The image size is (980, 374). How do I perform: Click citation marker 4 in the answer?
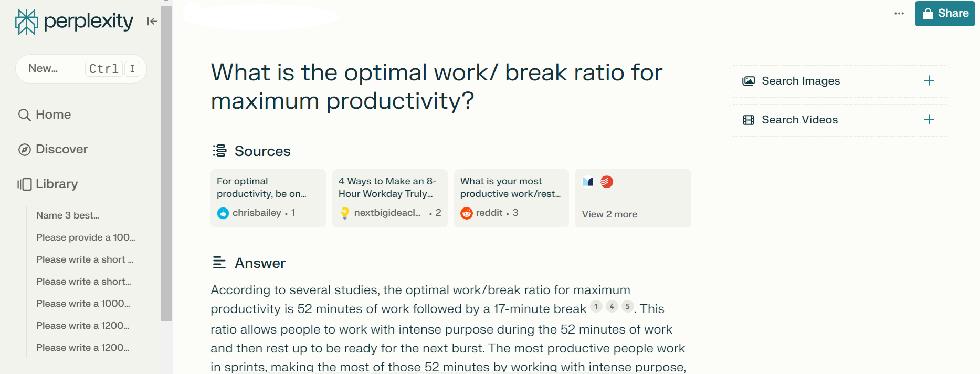(612, 306)
